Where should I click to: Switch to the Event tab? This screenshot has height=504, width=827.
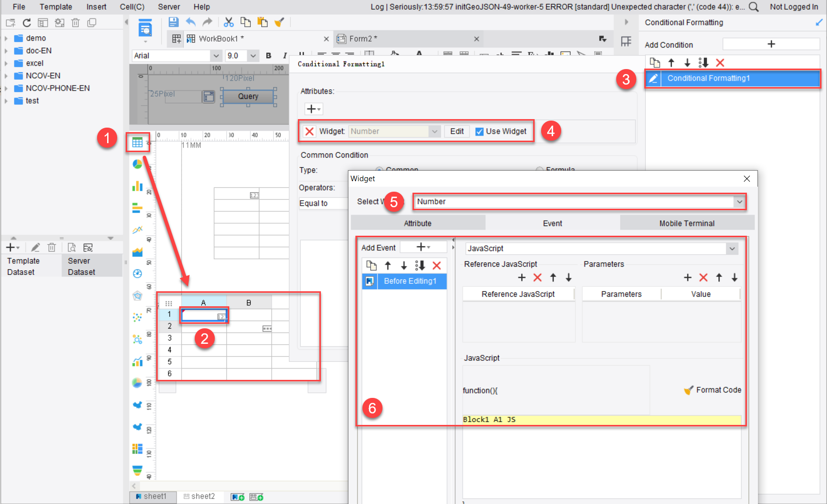(553, 223)
